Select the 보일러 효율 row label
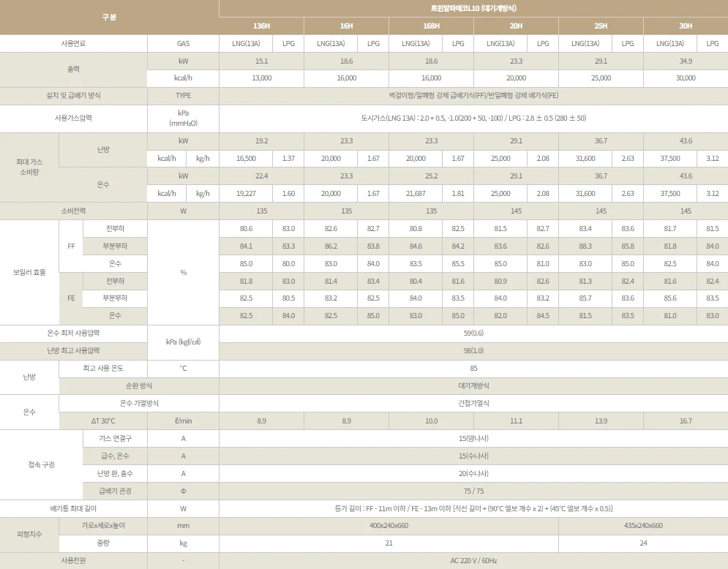 pyautogui.click(x=29, y=273)
